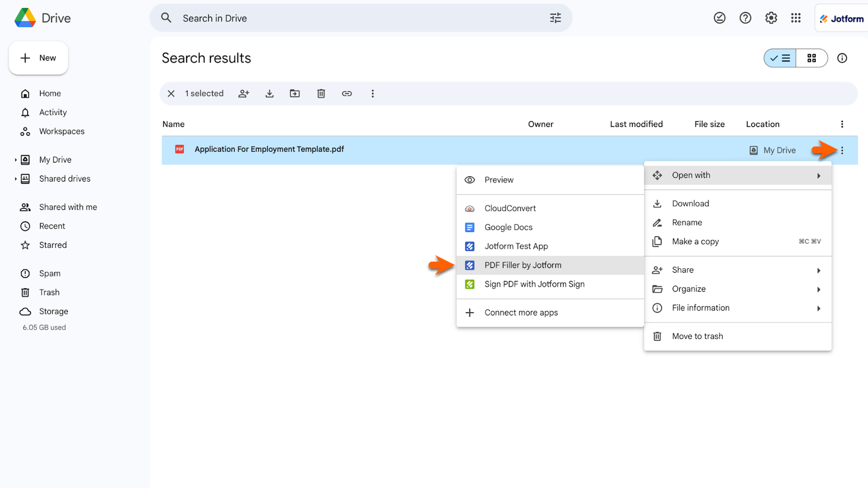Select Sign PDF with Jotform Sign
Screen dimensions: 868x488
coord(550,284)
